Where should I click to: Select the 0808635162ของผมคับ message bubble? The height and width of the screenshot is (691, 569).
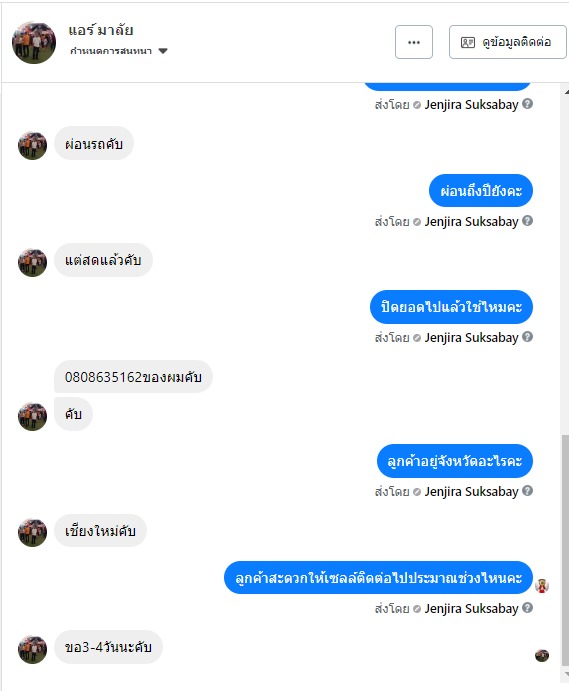133,377
